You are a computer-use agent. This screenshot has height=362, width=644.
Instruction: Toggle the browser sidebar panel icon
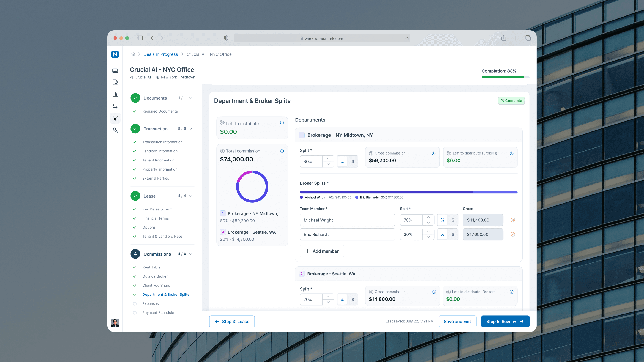pyautogui.click(x=140, y=38)
